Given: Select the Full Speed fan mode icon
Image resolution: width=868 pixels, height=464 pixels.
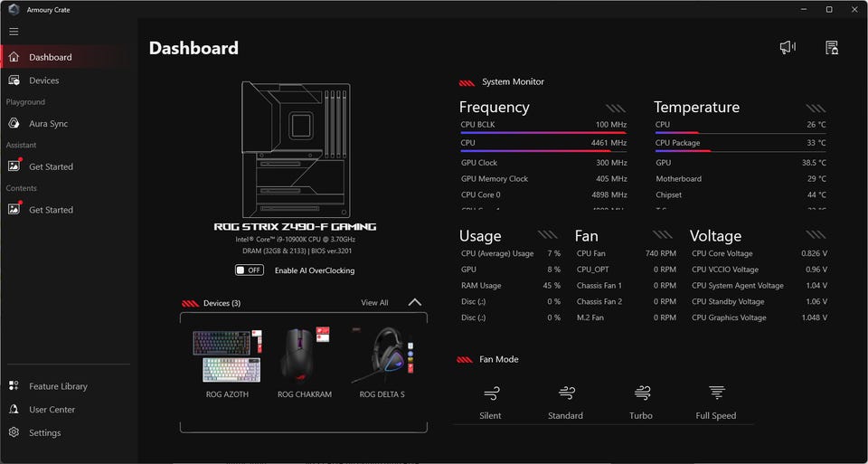Looking at the screenshot, I should 716,393.
